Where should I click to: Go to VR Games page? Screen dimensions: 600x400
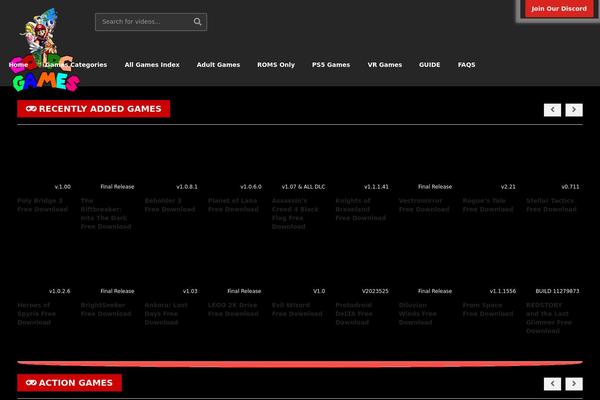[x=384, y=64]
